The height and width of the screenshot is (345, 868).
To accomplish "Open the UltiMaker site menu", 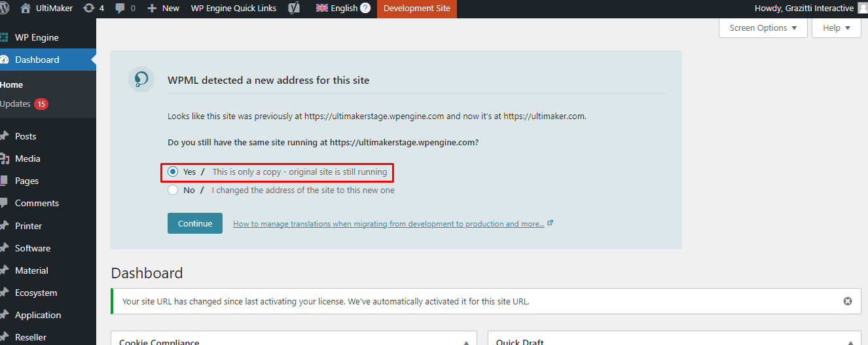I will point(46,9).
